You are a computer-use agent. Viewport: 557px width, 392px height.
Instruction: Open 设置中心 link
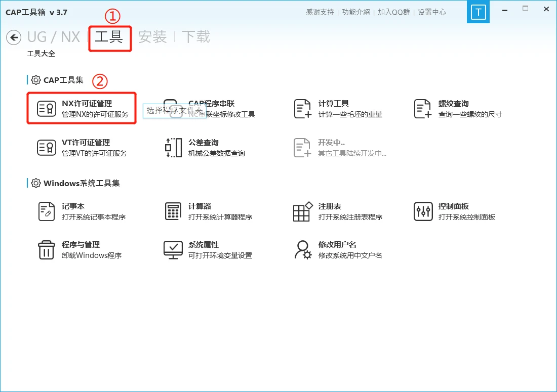[x=431, y=12]
